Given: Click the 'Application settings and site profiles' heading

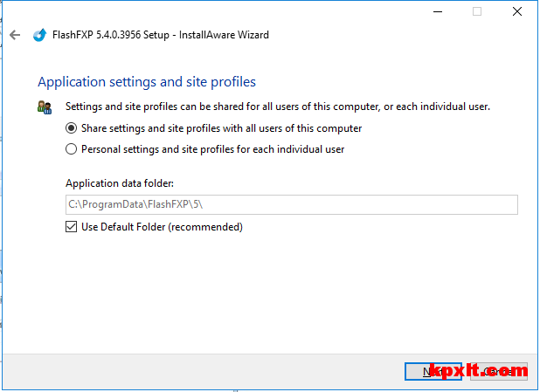Looking at the screenshot, I should 146,82.
